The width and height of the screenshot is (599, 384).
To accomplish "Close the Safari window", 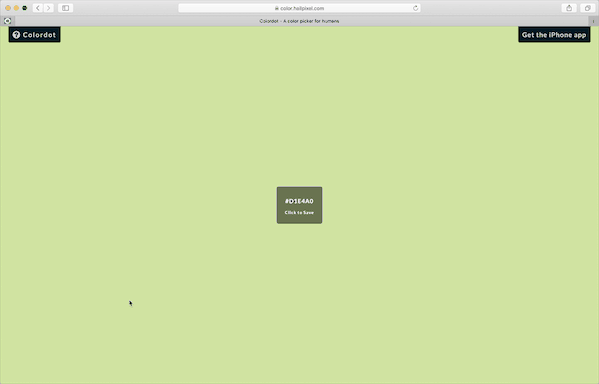I will 8,8.
